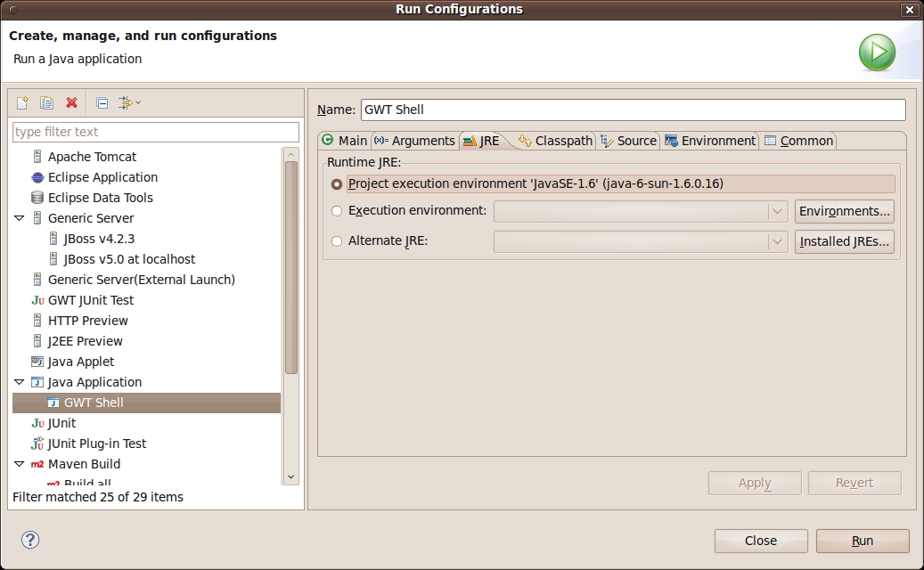Click the Apply button

tap(755, 483)
